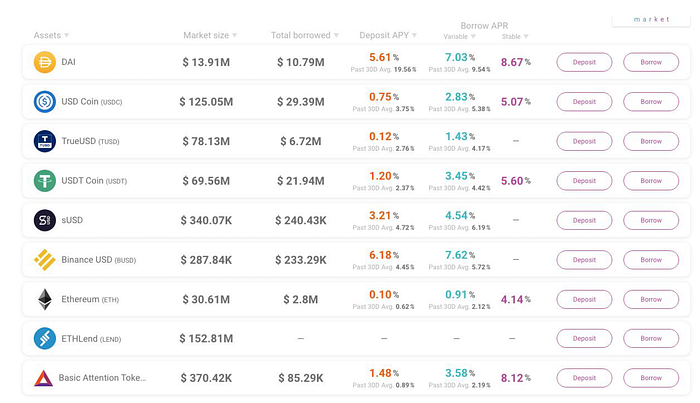Click the TrueUSD logo icon
700x403 pixels.
point(45,141)
